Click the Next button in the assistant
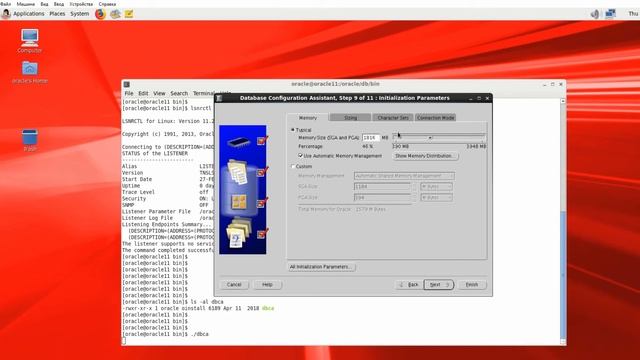The height and width of the screenshot is (360, 640). 438,284
